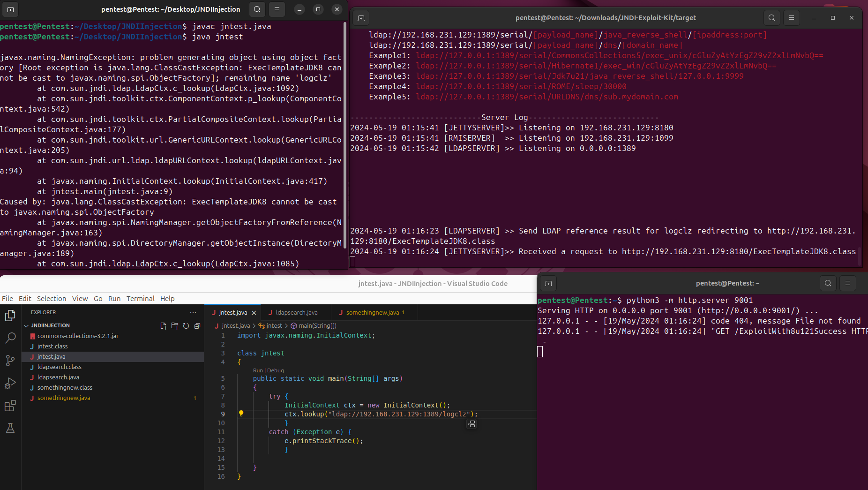This screenshot has width=868, height=490.
Task: Open Extensions view in VS Code activity bar
Action: coord(10,406)
